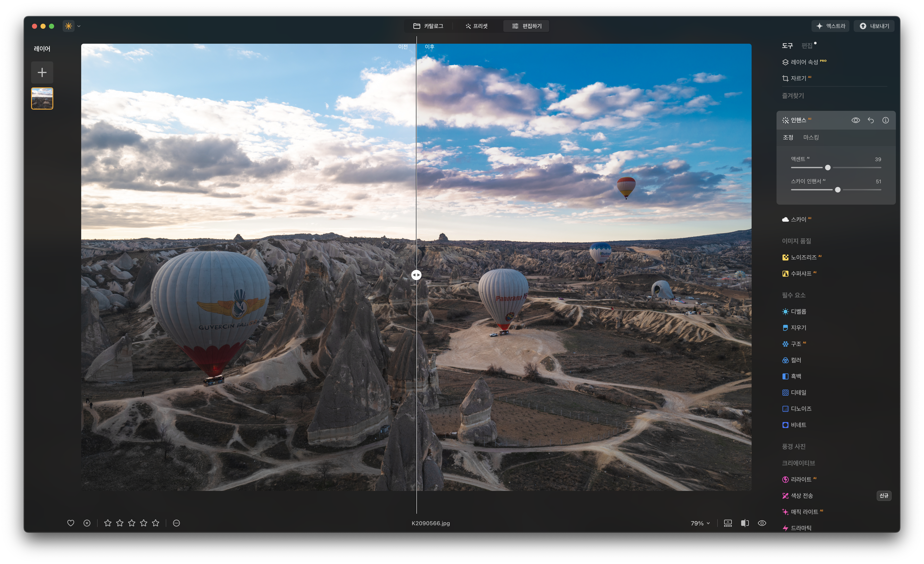Open the 79% zoom level dropdown
Viewport: 924px width, 564px height.
(x=700, y=523)
